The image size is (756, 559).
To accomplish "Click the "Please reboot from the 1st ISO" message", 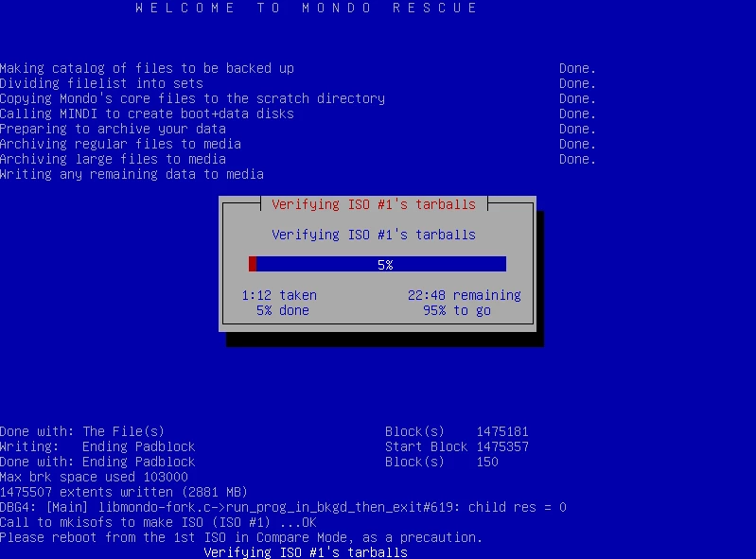I will coord(241,537).
